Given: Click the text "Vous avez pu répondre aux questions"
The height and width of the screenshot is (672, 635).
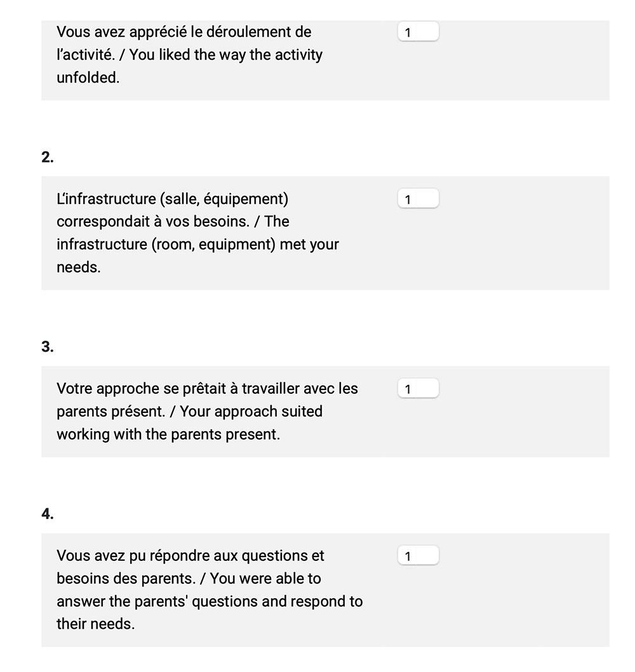Looking at the screenshot, I should tap(190, 556).
